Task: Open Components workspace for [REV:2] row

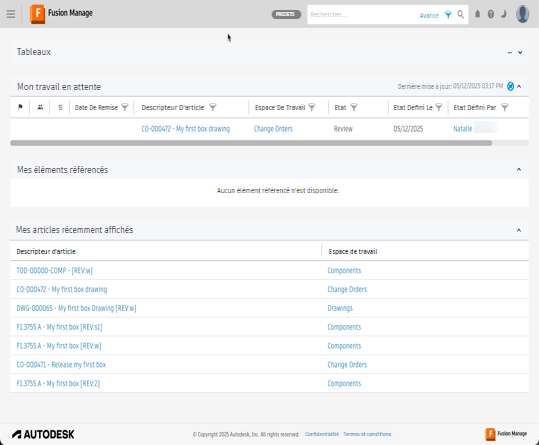Action: pyautogui.click(x=344, y=383)
